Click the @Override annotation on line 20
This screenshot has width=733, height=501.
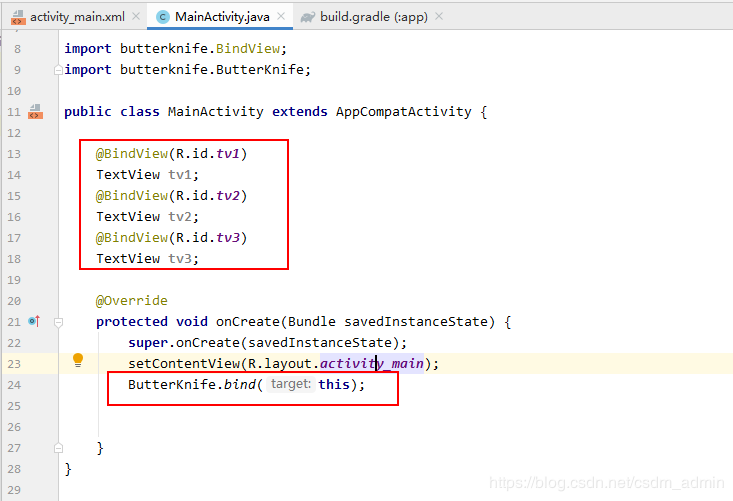131,301
